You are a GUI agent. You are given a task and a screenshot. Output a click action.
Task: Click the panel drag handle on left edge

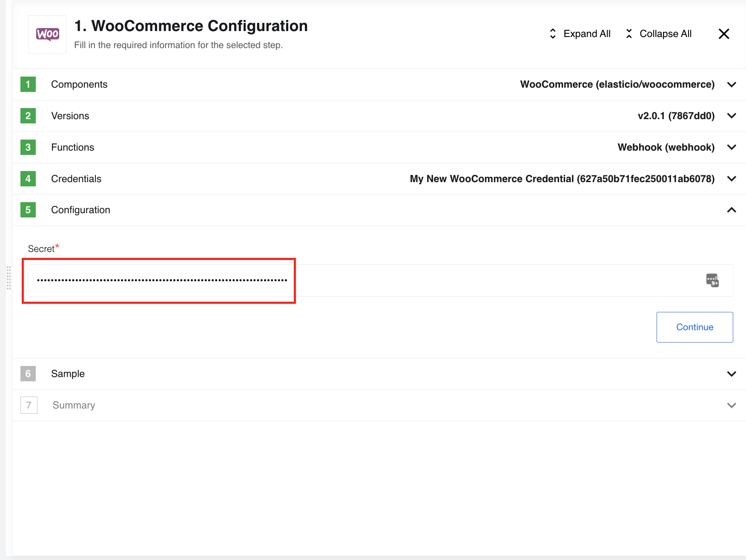point(9,278)
